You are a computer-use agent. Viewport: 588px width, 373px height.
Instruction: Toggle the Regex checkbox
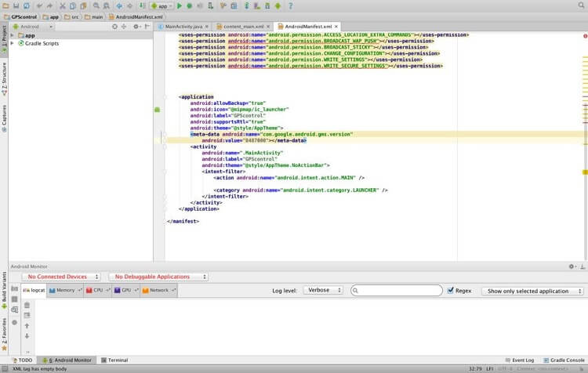(x=451, y=291)
